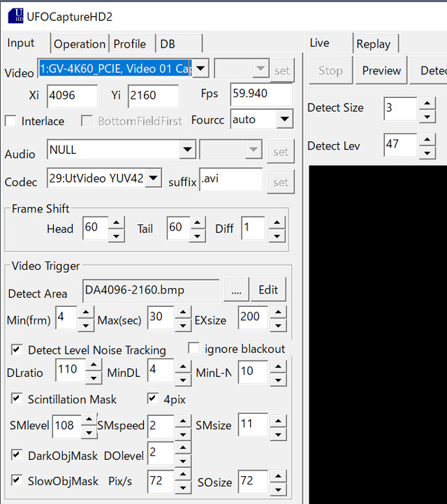Increase the Detect Size value

(427, 103)
